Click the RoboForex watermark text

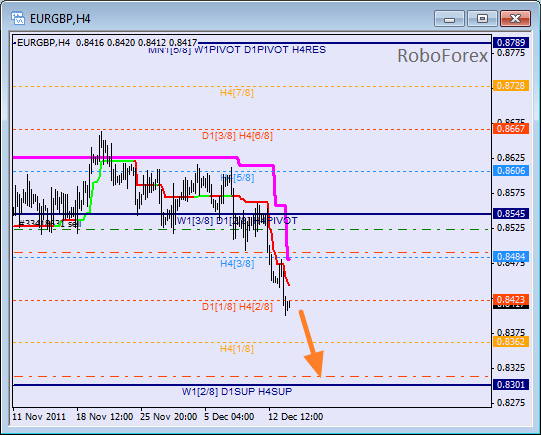pyautogui.click(x=443, y=56)
